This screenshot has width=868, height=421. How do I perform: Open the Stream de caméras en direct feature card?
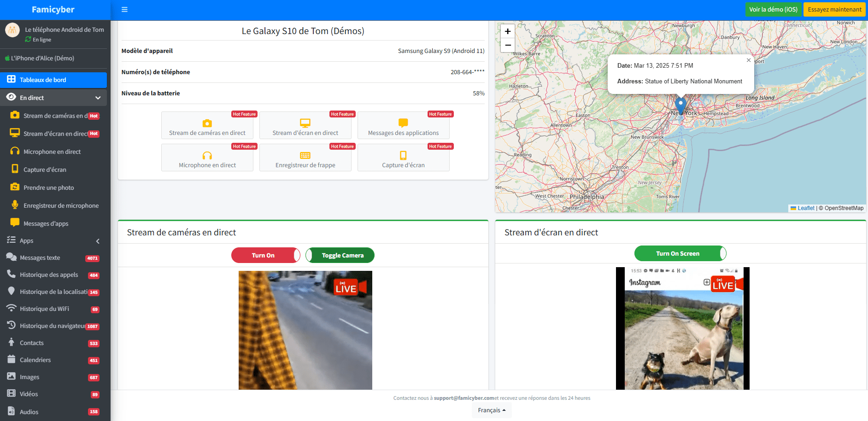(207, 125)
